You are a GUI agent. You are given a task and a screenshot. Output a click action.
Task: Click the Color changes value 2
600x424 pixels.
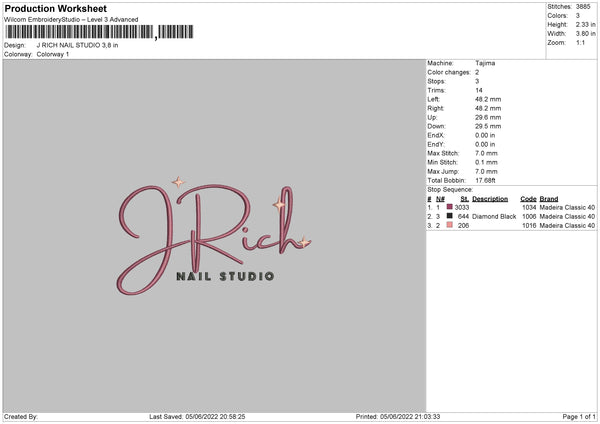[x=477, y=72]
